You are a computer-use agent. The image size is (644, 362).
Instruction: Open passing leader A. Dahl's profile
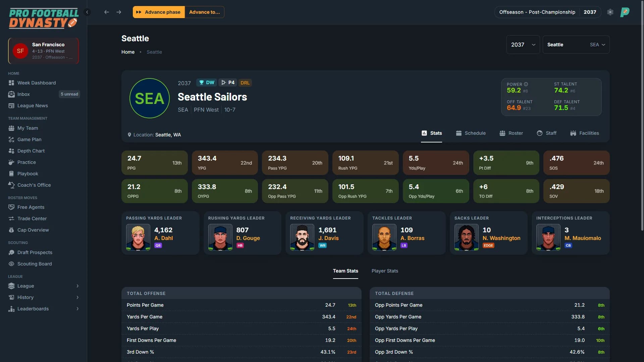point(163,238)
